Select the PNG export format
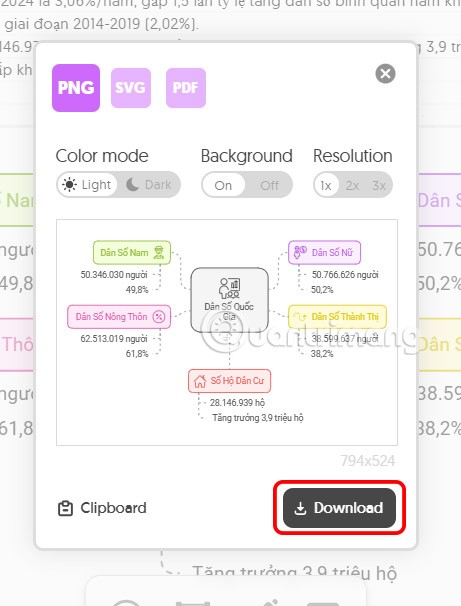 coord(76,88)
